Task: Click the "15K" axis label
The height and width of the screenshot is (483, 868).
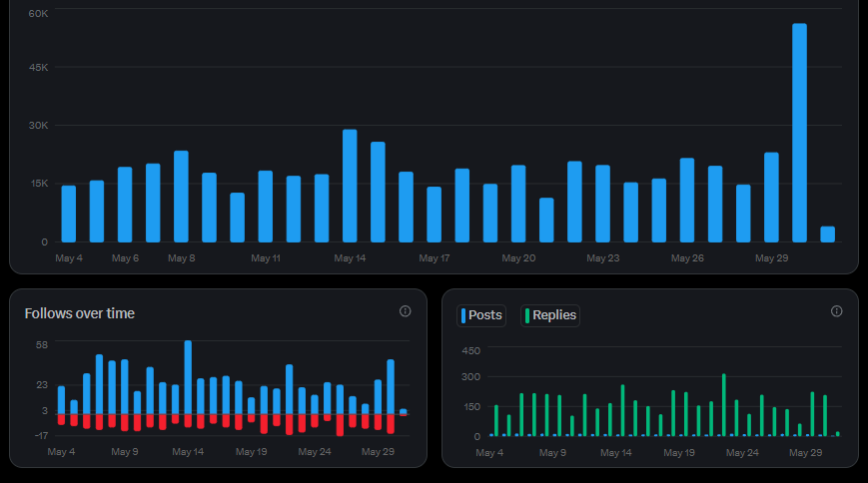Action: [39, 184]
